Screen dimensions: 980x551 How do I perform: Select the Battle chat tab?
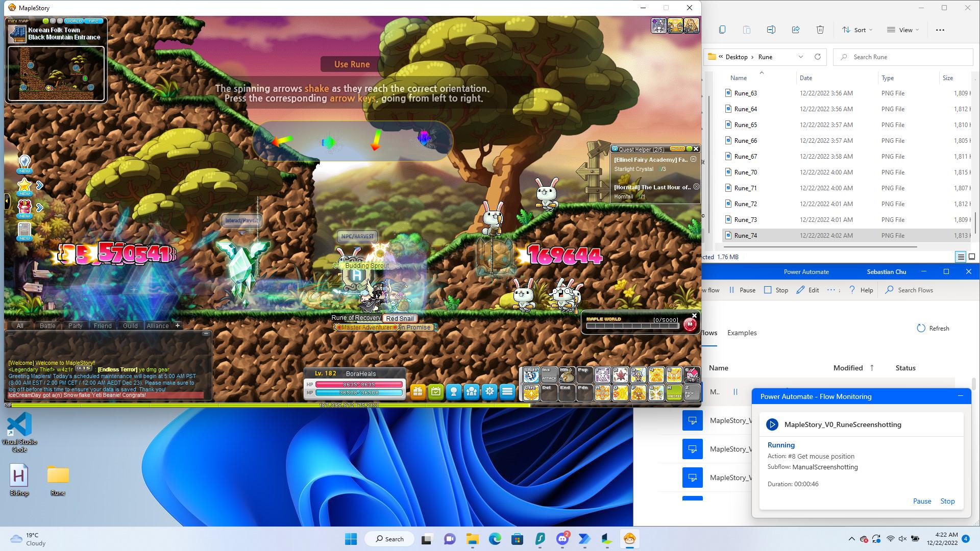(x=47, y=325)
